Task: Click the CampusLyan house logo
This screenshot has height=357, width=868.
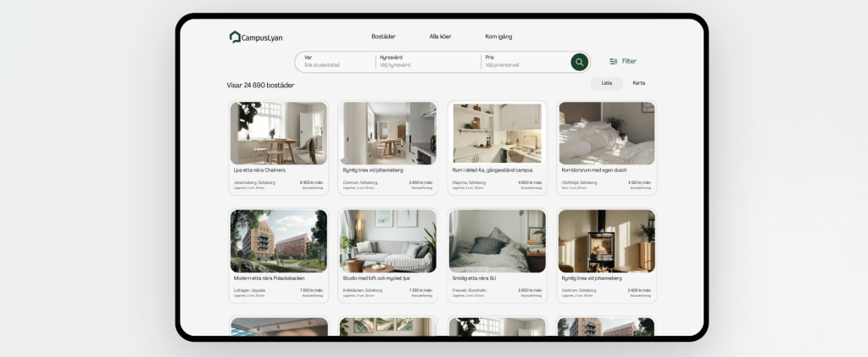Action: pos(235,37)
